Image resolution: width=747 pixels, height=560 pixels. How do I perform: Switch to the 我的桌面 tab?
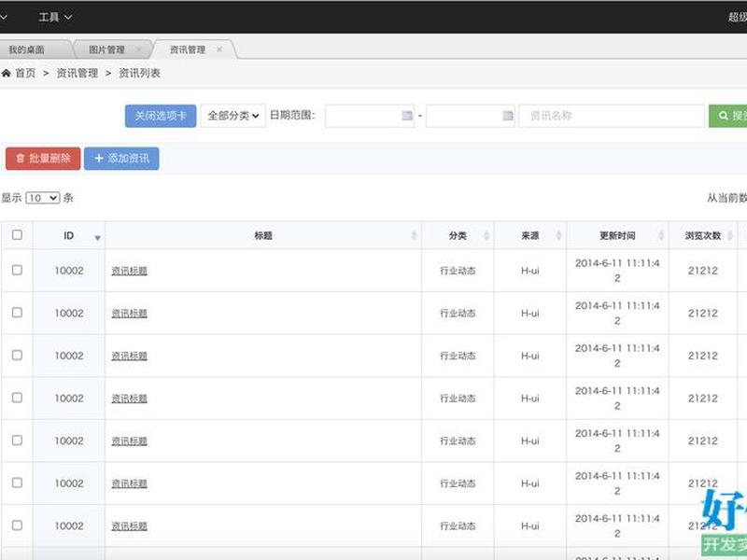tap(26, 49)
